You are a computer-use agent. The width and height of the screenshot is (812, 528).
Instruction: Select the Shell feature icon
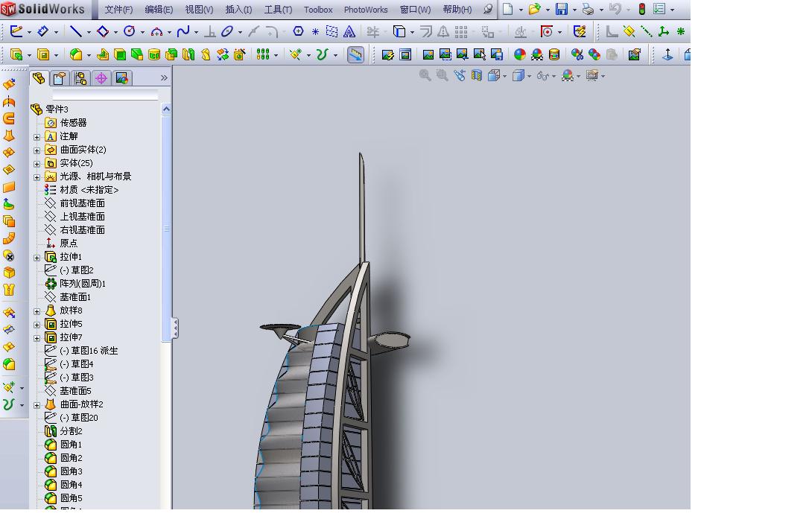120,54
